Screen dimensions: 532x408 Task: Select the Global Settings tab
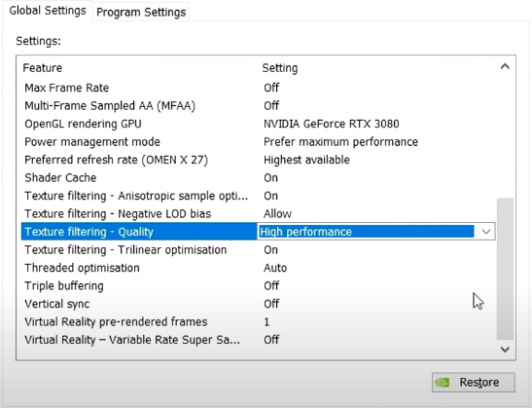point(48,11)
